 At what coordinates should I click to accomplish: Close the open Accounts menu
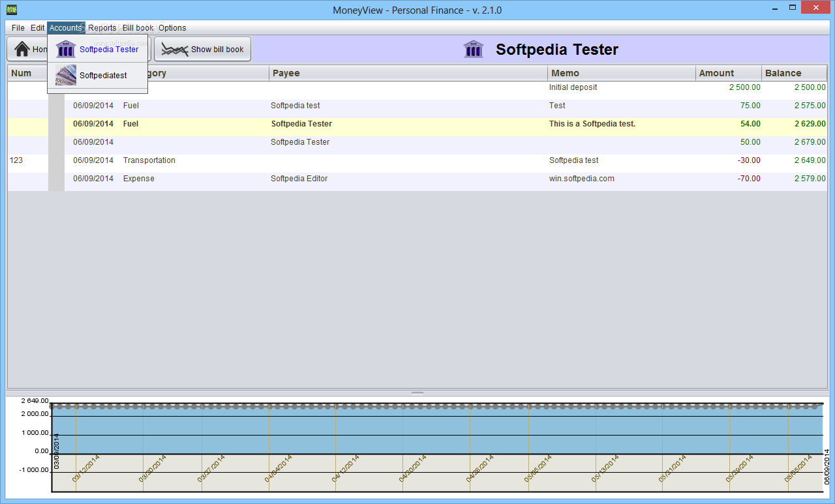tap(66, 28)
